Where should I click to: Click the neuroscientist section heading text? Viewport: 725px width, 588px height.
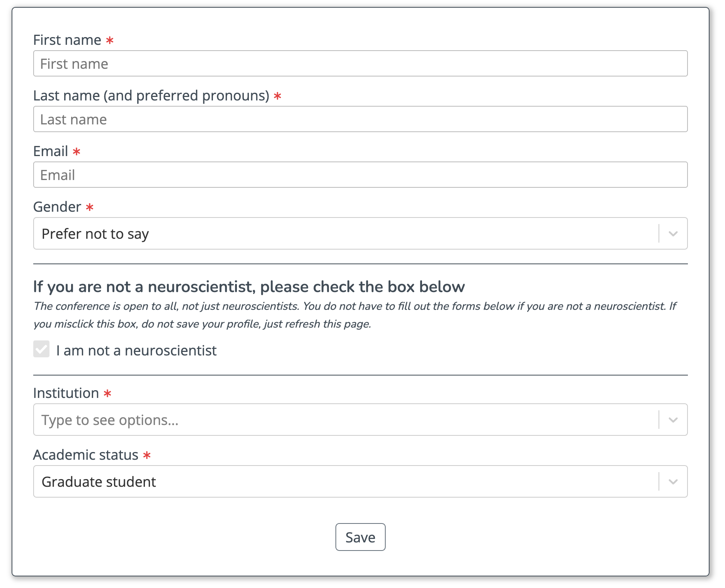tap(249, 287)
